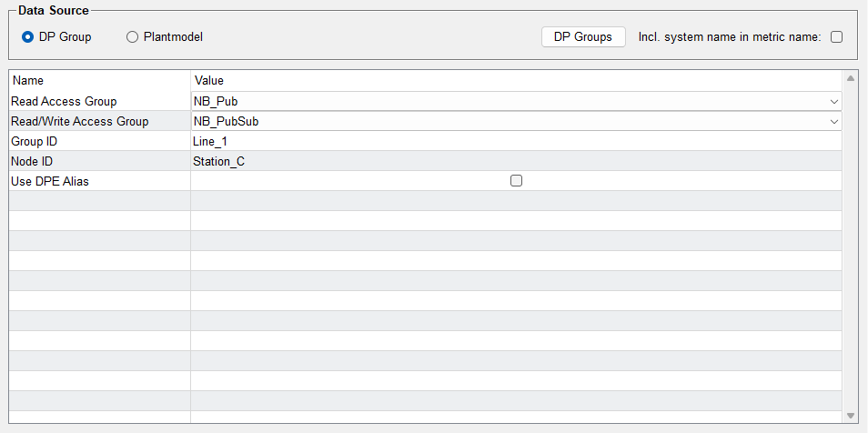
Task: Open the NB_PubSub combo box
Action: pyautogui.click(x=510, y=121)
